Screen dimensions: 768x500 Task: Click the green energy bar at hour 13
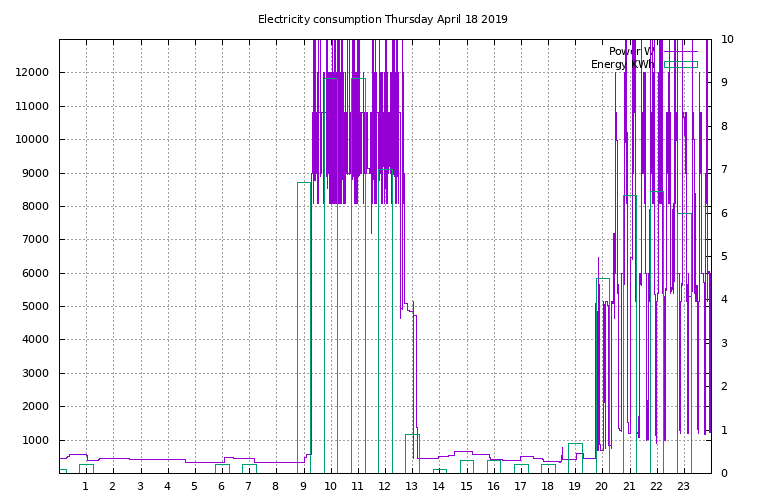[x=412, y=453]
